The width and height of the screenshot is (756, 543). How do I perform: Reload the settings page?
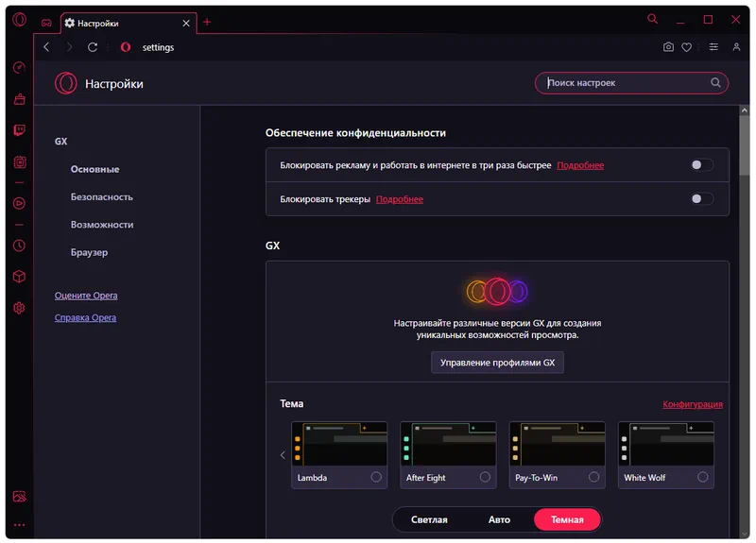pos(93,47)
